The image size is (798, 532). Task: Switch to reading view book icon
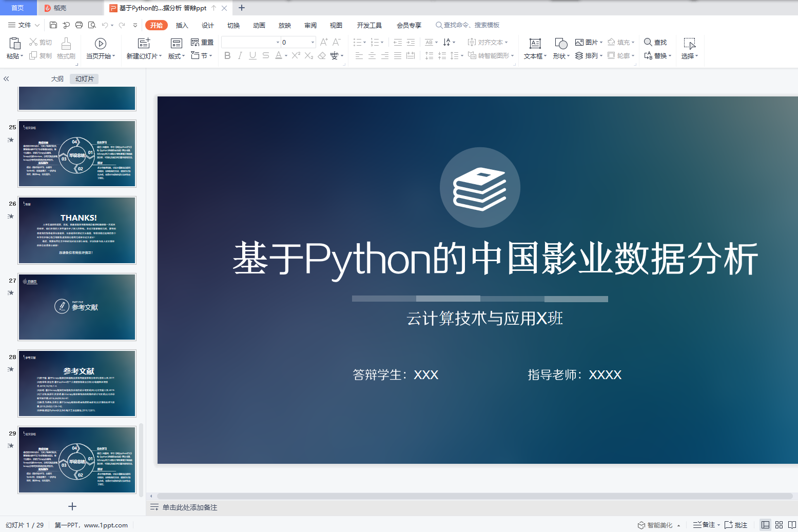tap(792, 525)
